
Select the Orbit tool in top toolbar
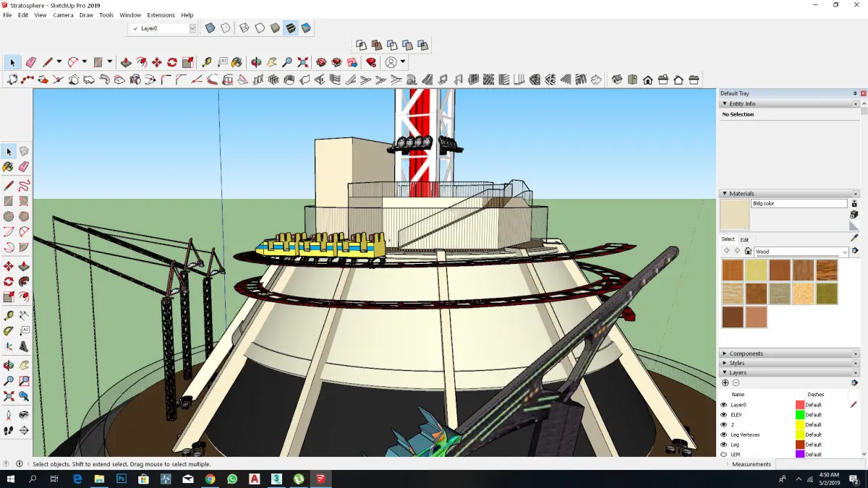pyautogui.click(x=255, y=62)
